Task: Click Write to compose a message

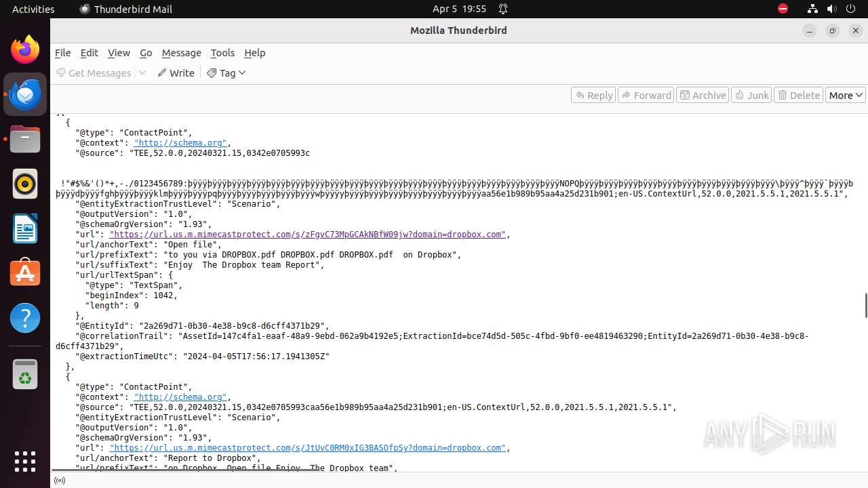Action: [x=176, y=73]
